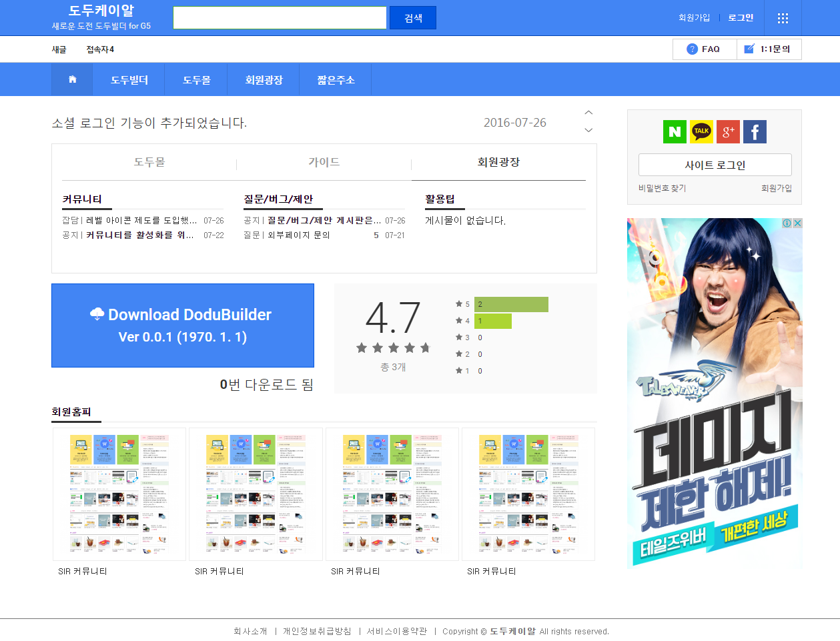Show the next notice with down chevron
This screenshot has width=840, height=641.
pyautogui.click(x=588, y=130)
